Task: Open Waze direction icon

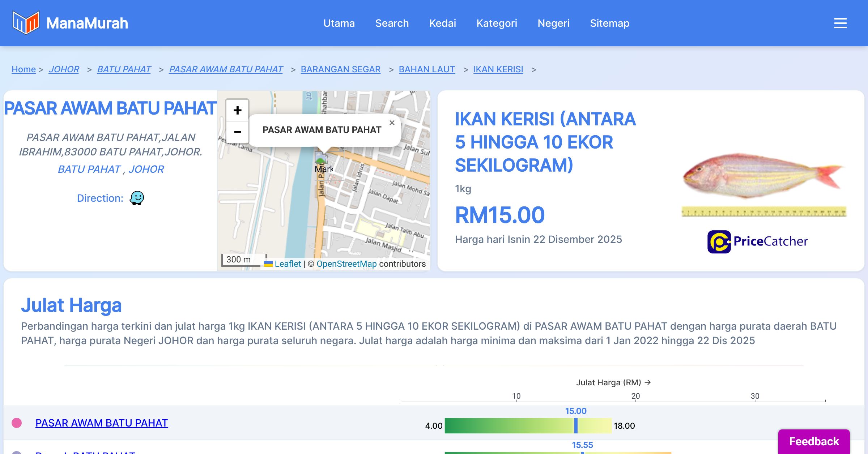Action: pos(137,198)
